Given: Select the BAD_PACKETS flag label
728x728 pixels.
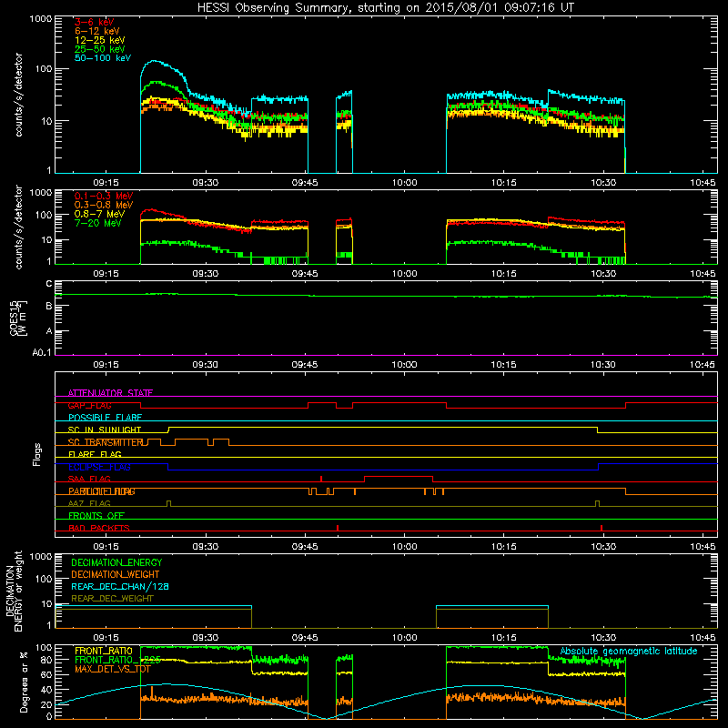Looking at the screenshot, I should tap(99, 528).
